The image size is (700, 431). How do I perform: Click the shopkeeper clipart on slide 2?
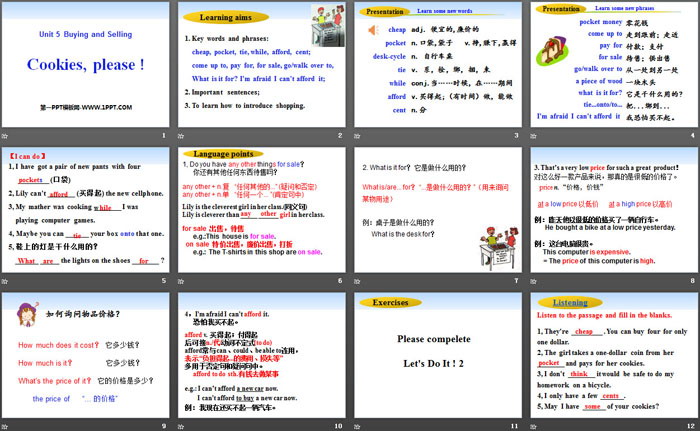328,25
